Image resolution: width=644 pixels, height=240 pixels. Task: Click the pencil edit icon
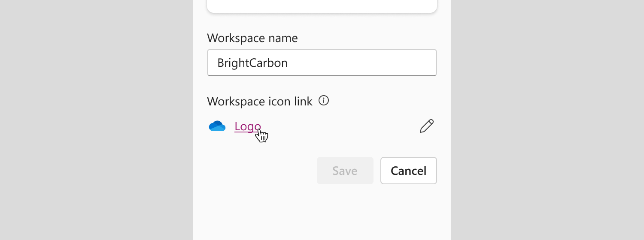coord(426,126)
